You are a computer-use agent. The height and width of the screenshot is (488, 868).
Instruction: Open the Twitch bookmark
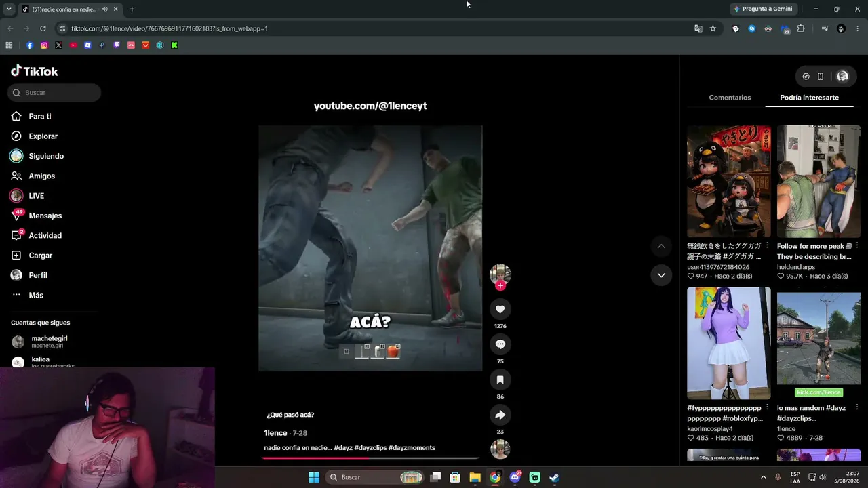click(x=117, y=45)
